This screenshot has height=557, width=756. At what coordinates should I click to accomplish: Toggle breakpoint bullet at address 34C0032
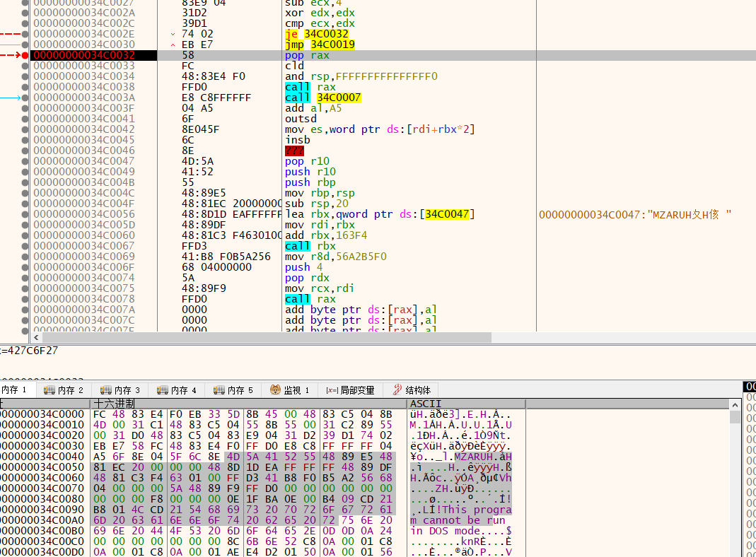pos(25,55)
